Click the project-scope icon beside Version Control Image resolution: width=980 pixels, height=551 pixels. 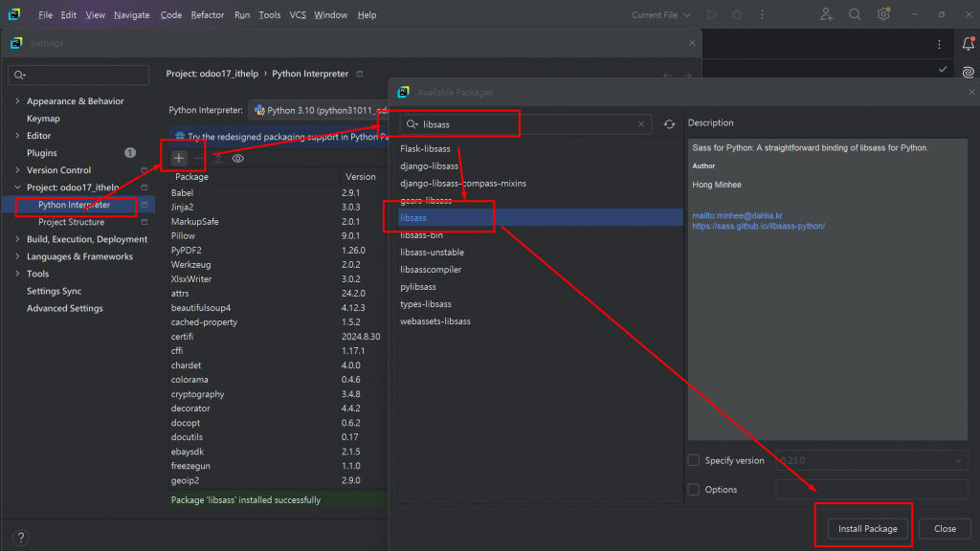[145, 170]
